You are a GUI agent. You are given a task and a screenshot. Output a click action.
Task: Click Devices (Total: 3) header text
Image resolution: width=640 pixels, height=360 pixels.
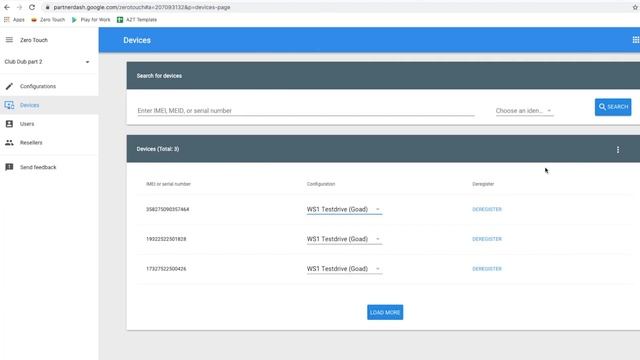pos(158,149)
